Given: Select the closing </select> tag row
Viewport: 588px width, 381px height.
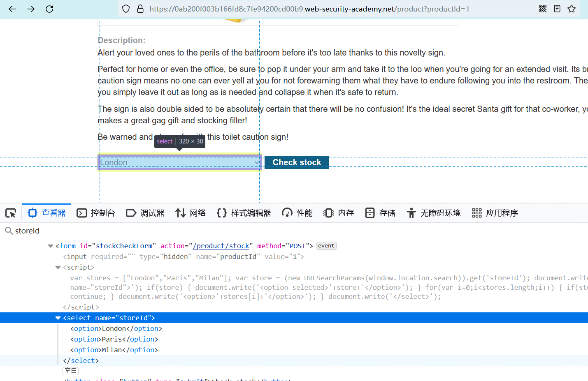Looking at the screenshot, I should (x=81, y=360).
